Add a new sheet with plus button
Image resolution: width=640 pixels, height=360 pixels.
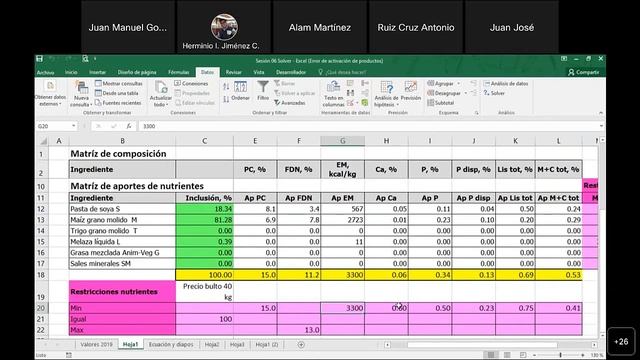pyautogui.click(x=301, y=344)
